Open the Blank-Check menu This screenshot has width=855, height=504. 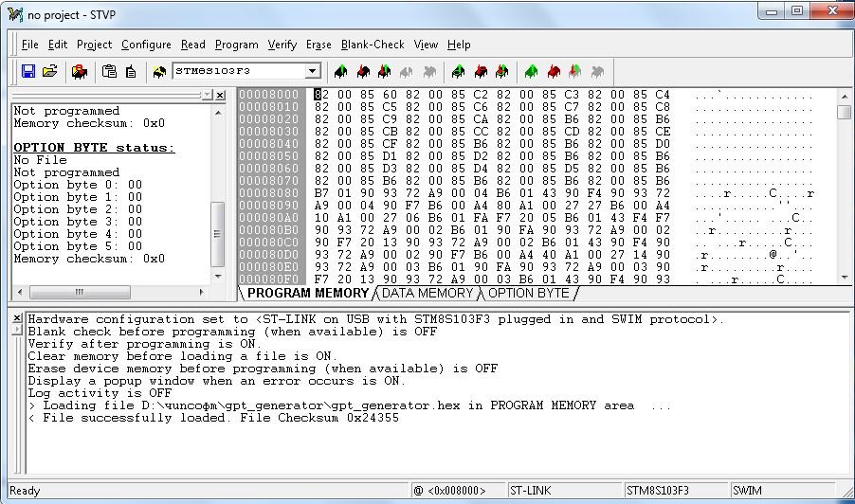click(x=373, y=45)
